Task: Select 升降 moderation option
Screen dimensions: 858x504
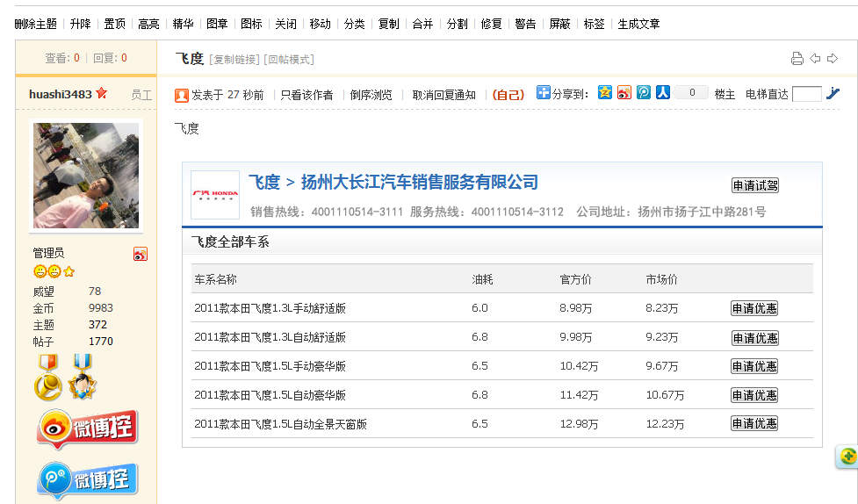Action: [x=81, y=24]
